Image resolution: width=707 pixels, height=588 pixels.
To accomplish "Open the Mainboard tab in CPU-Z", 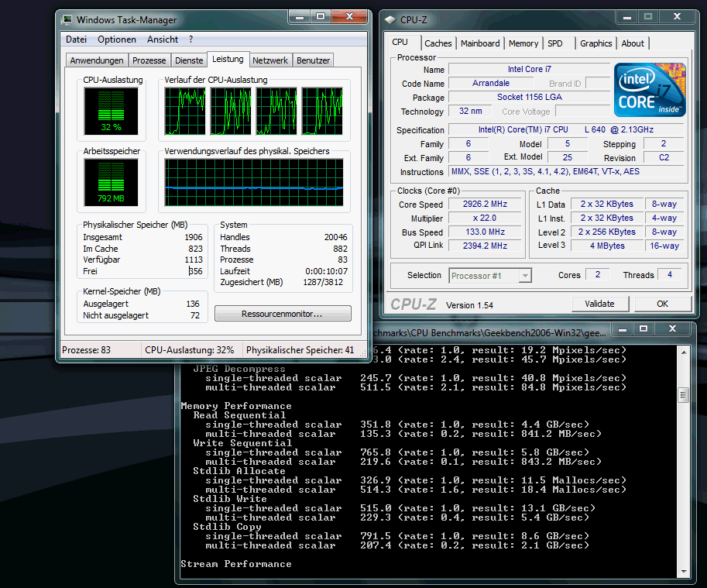I will 480,43.
